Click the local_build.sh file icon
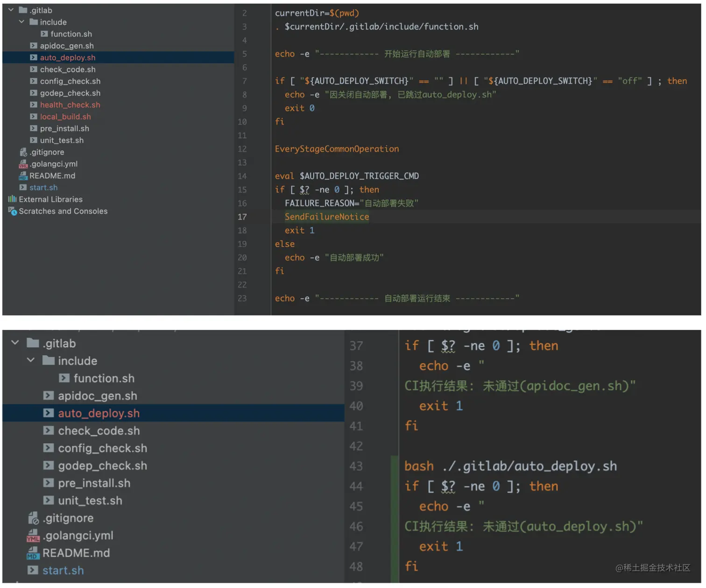The height and width of the screenshot is (588, 706). click(x=34, y=117)
